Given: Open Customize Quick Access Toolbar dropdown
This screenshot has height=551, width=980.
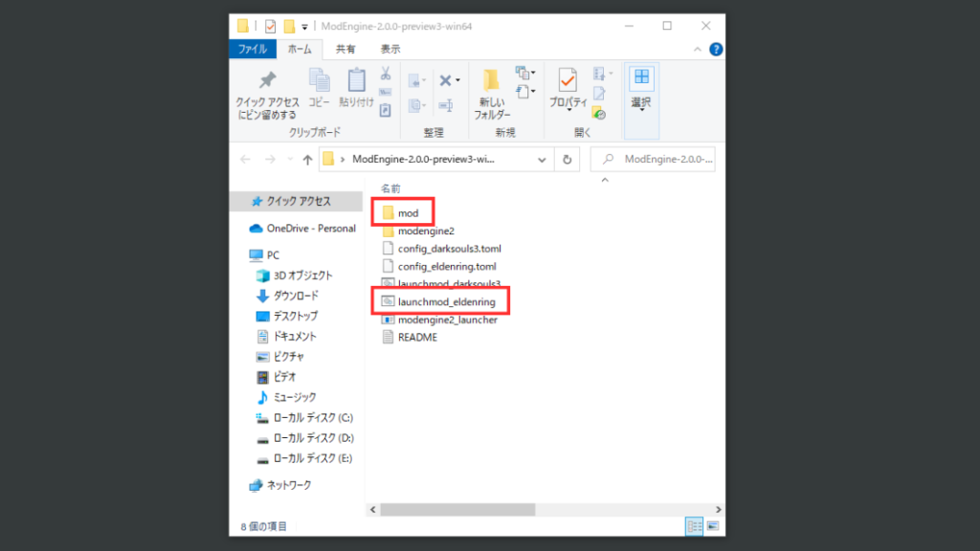Looking at the screenshot, I should point(304,27).
